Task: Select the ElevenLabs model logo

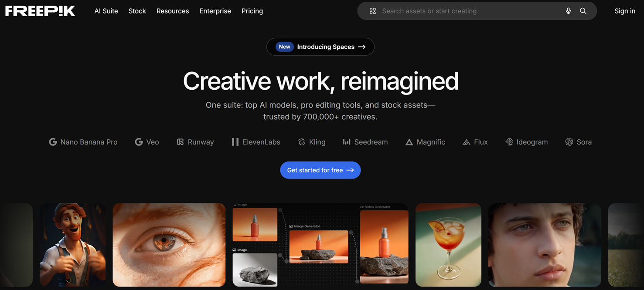Action: pyautogui.click(x=256, y=142)
